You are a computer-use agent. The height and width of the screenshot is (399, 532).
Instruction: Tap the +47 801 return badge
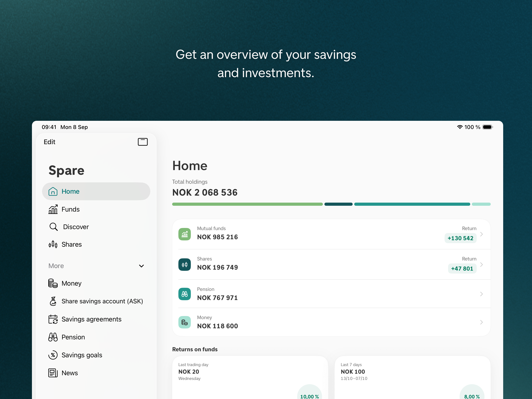[x=462, y=268]
